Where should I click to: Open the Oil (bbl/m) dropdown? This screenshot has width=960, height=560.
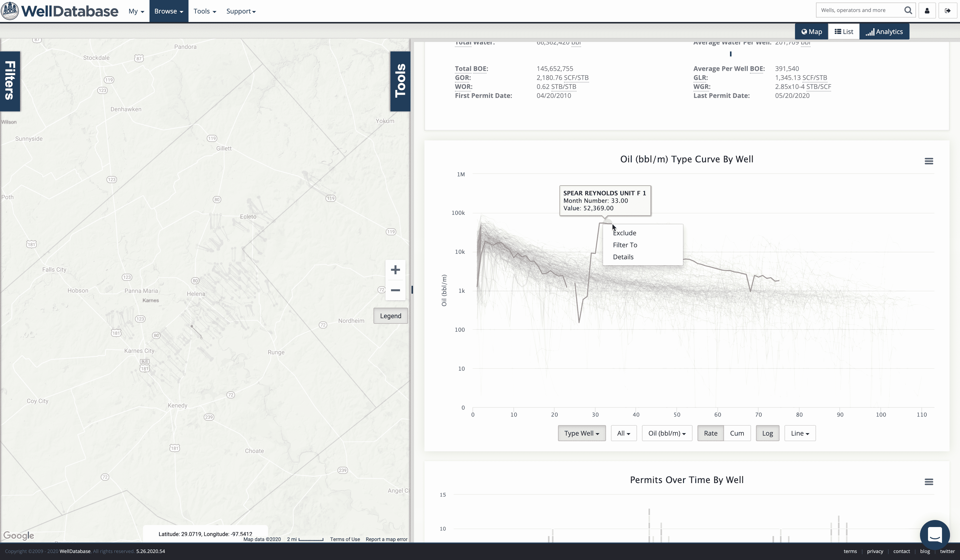tap(666, 433)
